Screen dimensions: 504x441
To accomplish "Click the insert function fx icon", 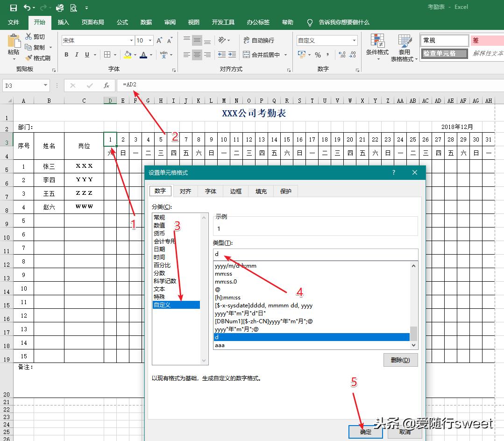I will (106, 85).
